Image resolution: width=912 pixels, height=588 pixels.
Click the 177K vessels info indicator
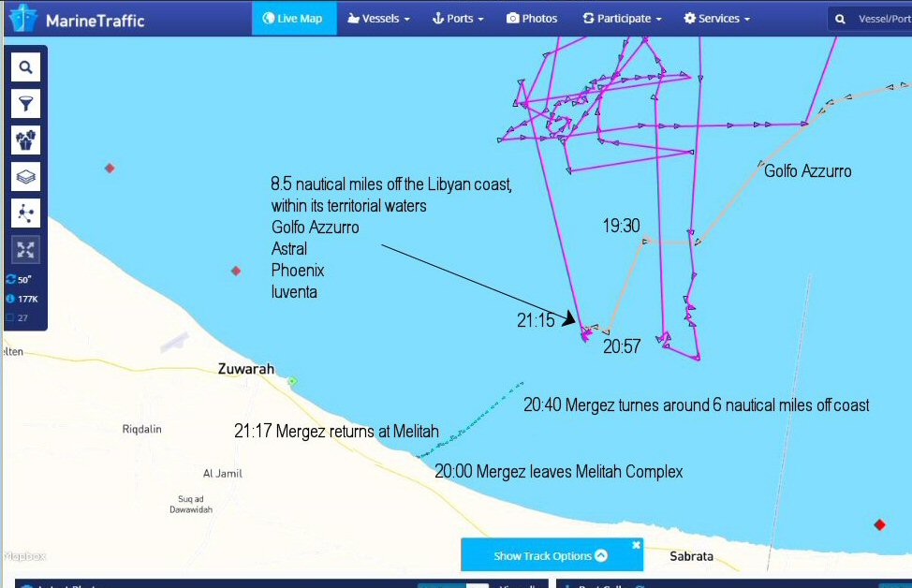click(x=22, y=299)
